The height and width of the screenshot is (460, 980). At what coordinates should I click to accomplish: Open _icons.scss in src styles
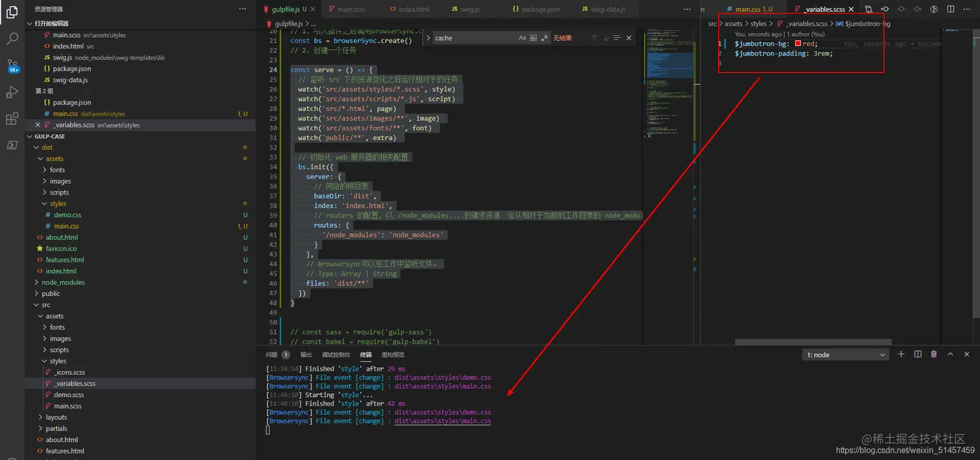coord(69,372)
